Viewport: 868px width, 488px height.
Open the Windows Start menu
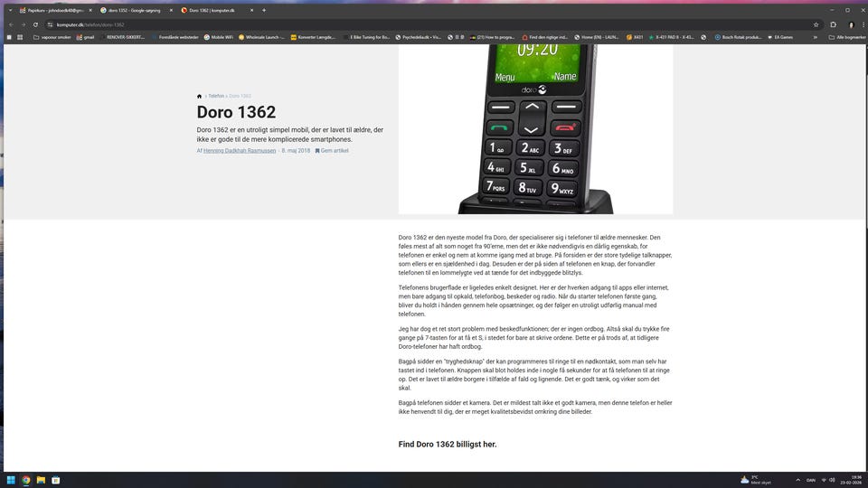[11, 480]
